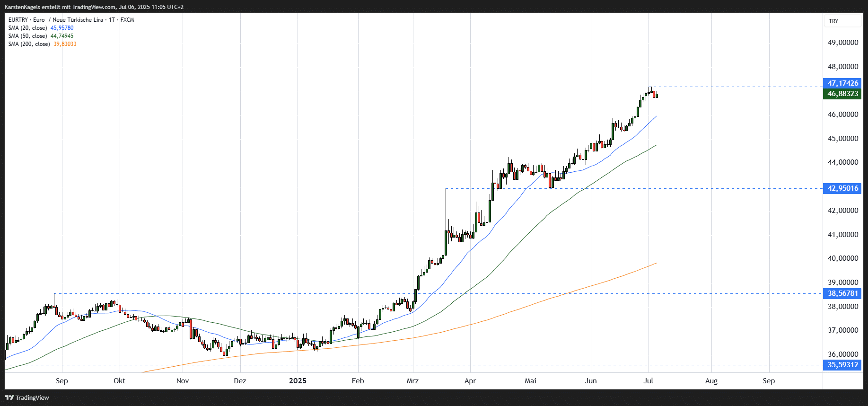The width and height of the screenshot is (868, 406).
Task: Click the SMA 20 value 45,95780
Action: click(62, 28)
